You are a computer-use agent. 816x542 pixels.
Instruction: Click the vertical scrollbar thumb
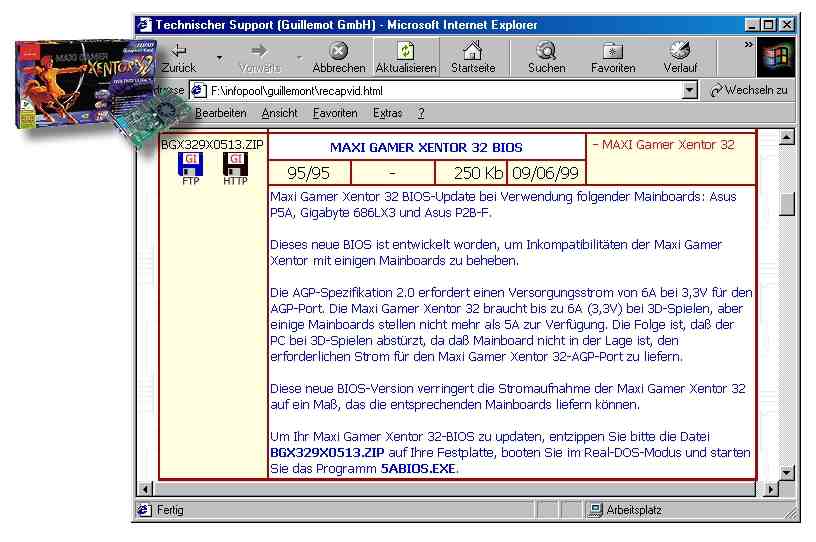click(x=787, y=204)
